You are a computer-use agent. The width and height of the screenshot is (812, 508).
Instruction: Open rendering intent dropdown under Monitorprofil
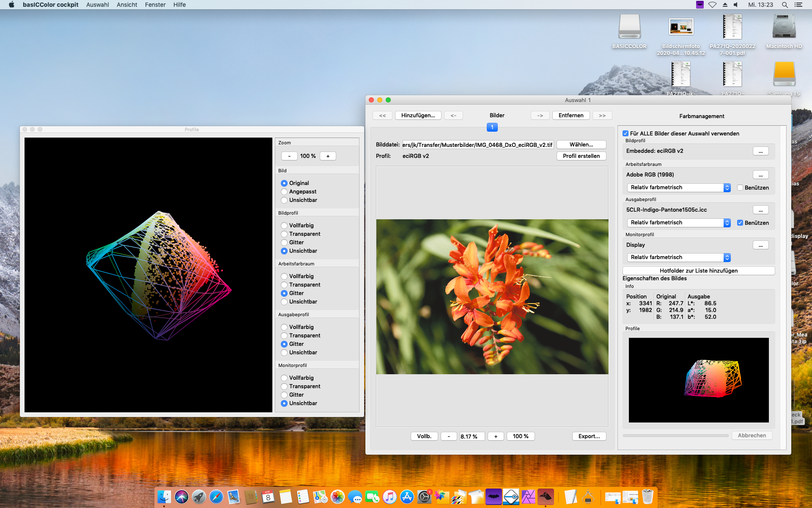[678, 257]
